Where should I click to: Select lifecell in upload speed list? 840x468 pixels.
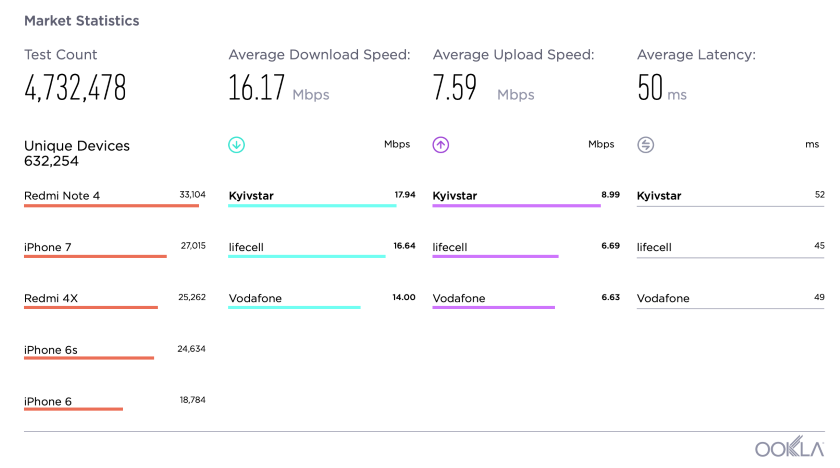coord(450,247)
